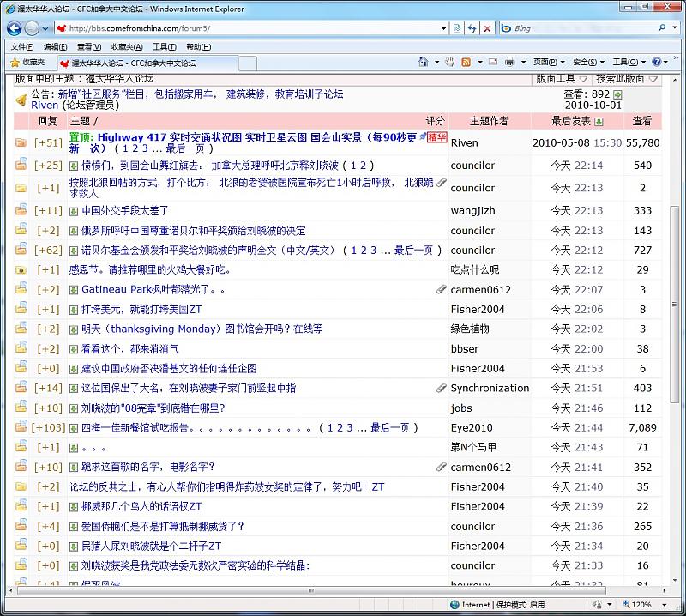Viewport: 686px width, 616px height.
Task: Select the 渥太华华人论坛 browser tab
Action: click(x=133, y=63)
